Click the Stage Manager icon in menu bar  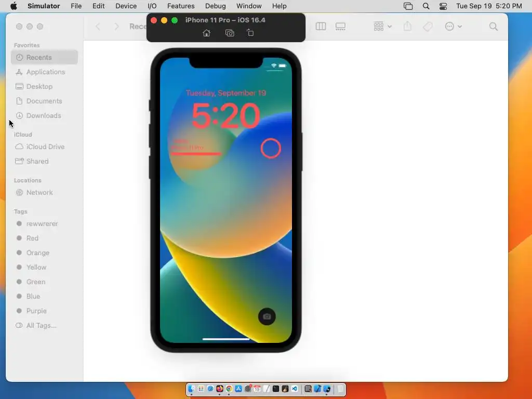coord(408,6)
